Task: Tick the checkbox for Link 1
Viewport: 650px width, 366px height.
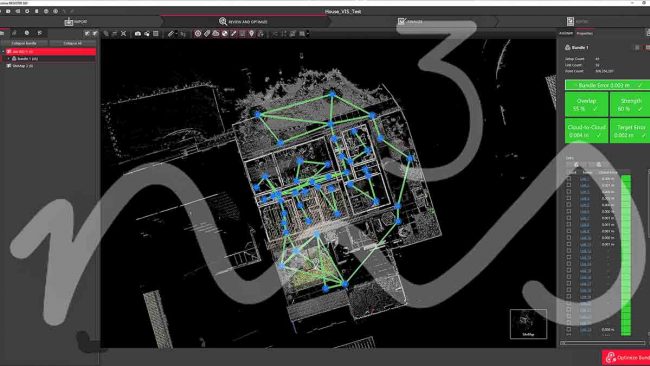Action: 569,179
